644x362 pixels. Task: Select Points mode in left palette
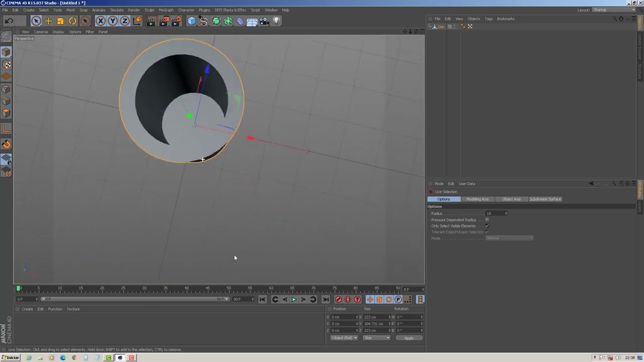click(x=6, y=89)
